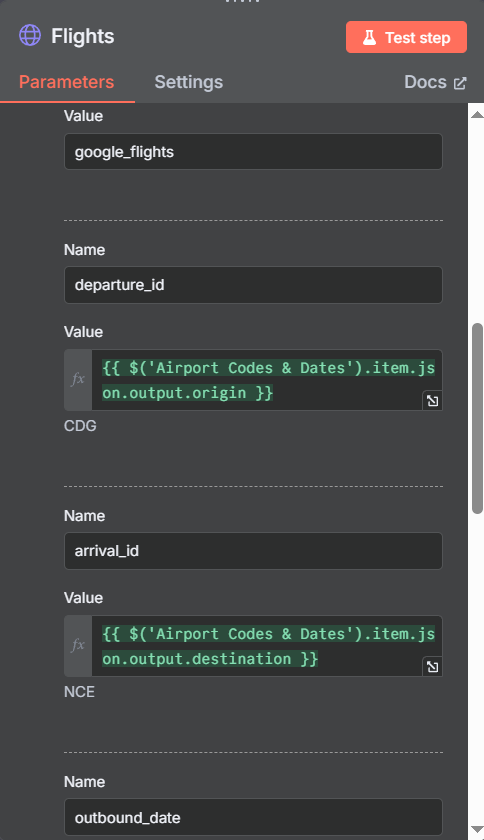484x840 pixels.
Task: Click the Flights node title
Action: pos(83,36)
